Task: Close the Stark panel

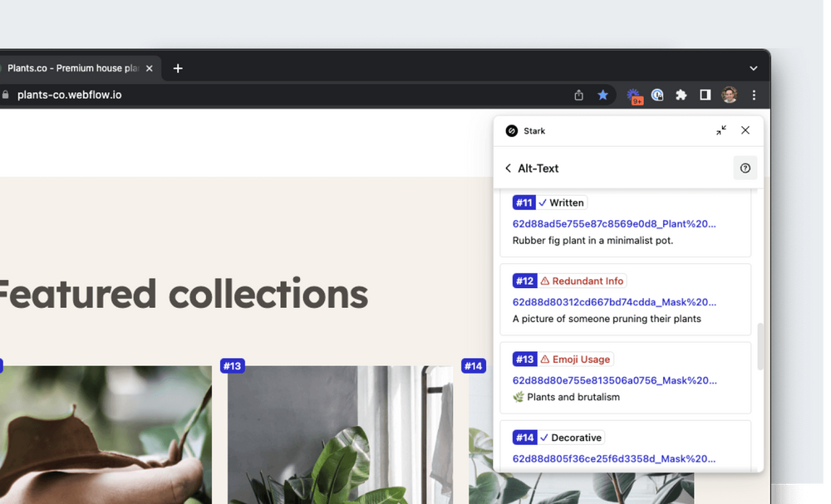Action: pyautogui.click(x=745, y=130)
